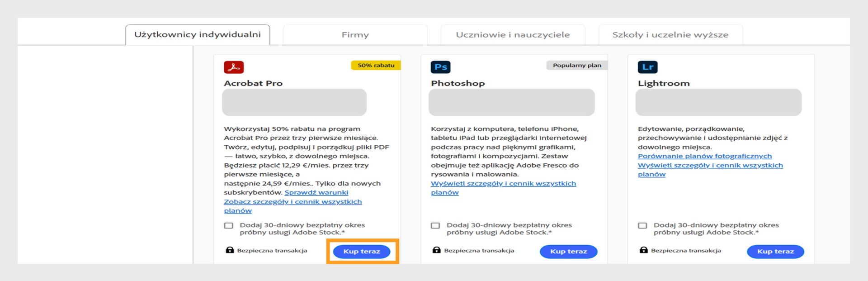Click the Photoshop secure transaction lock icon
The image size is (868, 281).
[436, 250]
